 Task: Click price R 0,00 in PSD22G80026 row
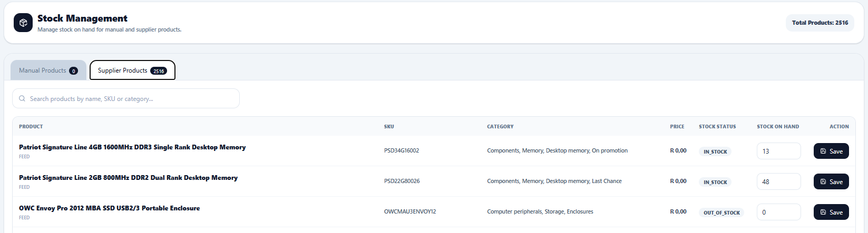coord(678,181)
